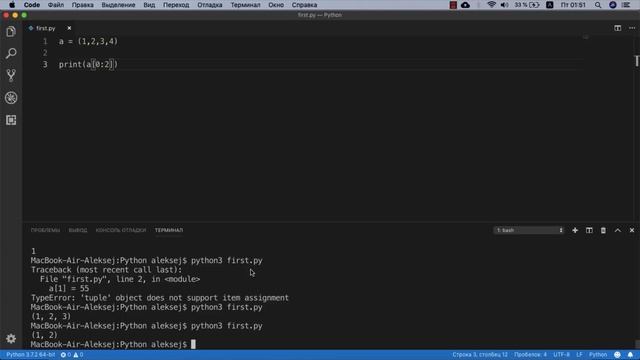Open the Справка menu
The width and height of the screenshot is (640, 360).
(304, 5)
